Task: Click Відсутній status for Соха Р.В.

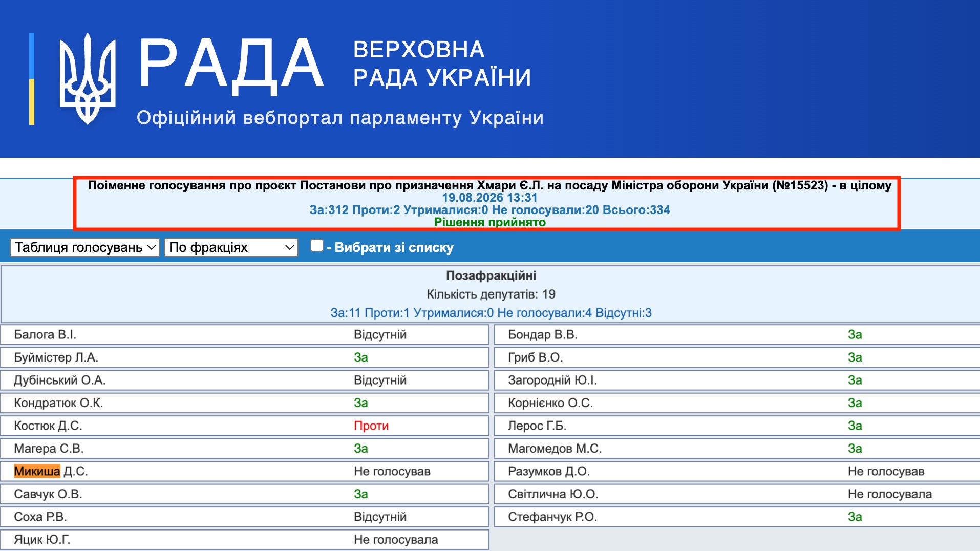Action: coord(380,517)
